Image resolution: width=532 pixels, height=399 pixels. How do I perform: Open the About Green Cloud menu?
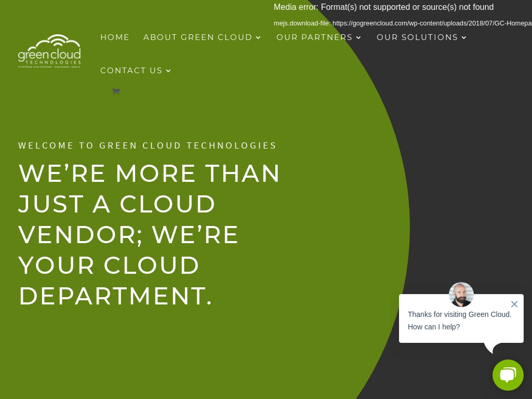(x=202, y=37)
